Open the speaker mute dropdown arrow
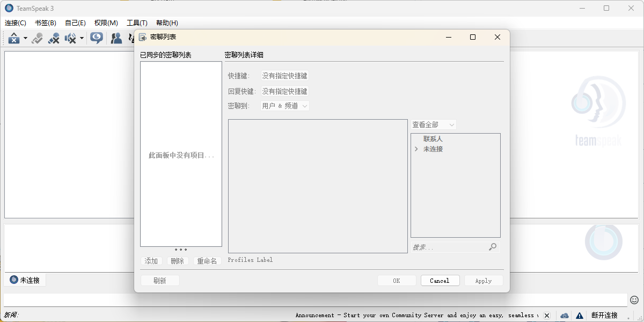Viewport: 644px width, 322px height. (x=82, y=39)
